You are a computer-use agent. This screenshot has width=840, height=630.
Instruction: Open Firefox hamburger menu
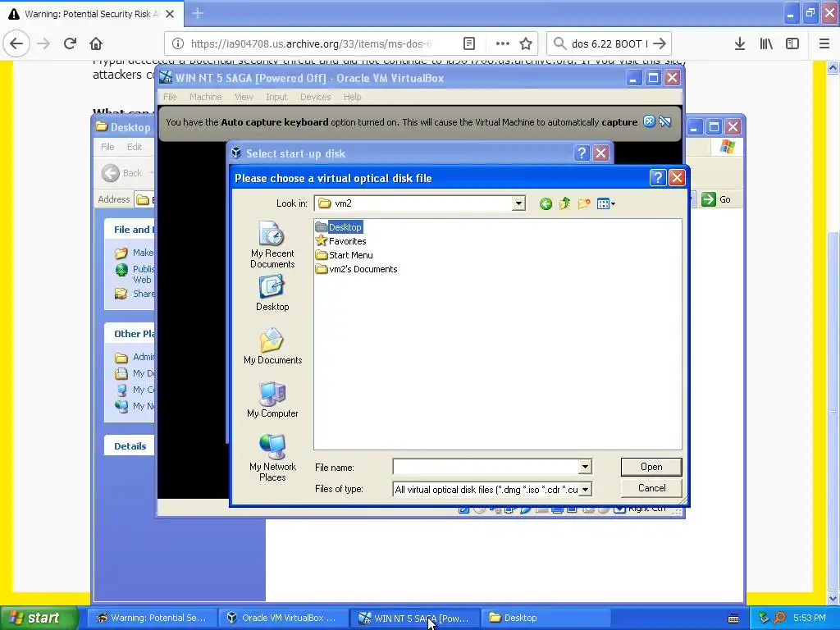pyautogui.click(x=824, y=44)
